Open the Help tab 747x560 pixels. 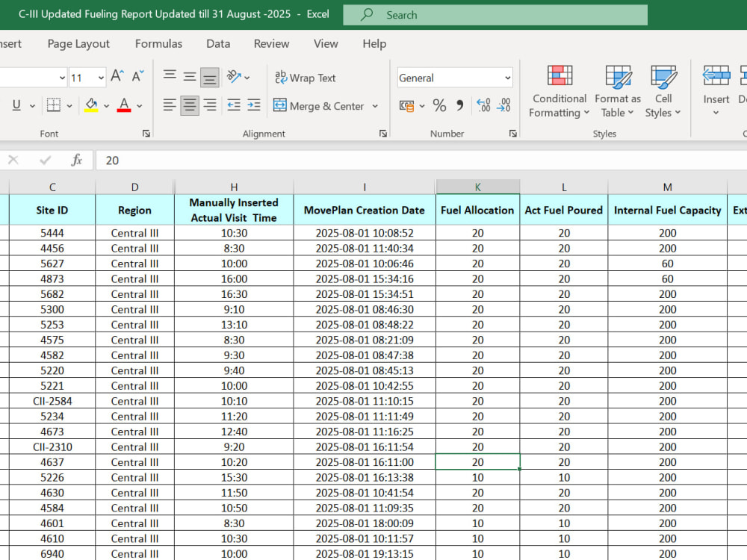[x=374, y=44]
